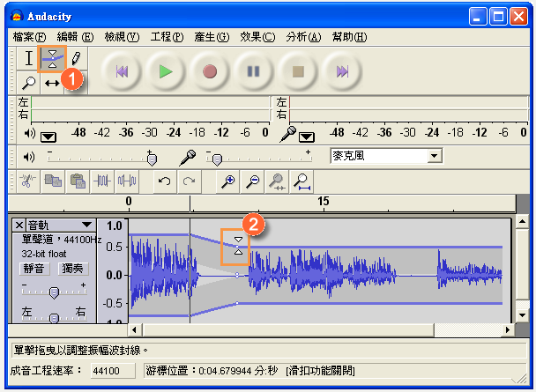The image size is (536, 392).
Task: Click the red Record button
Action: pos(210,71)
